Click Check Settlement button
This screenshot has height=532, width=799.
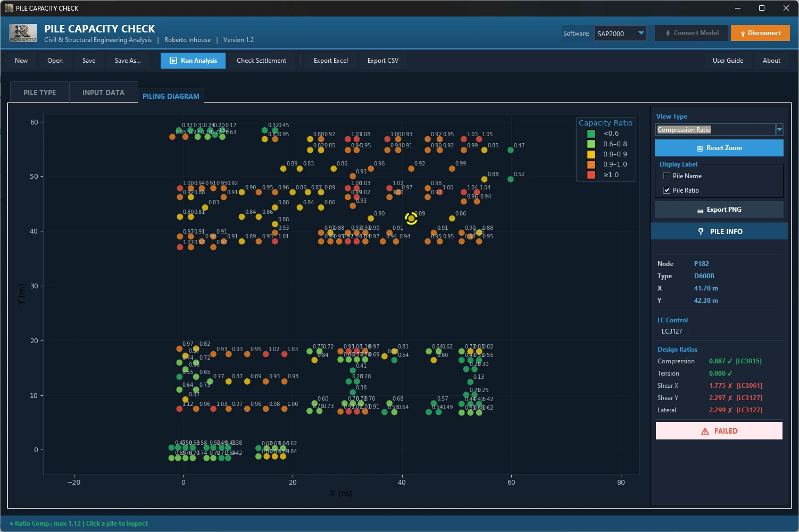coord(261,61)
